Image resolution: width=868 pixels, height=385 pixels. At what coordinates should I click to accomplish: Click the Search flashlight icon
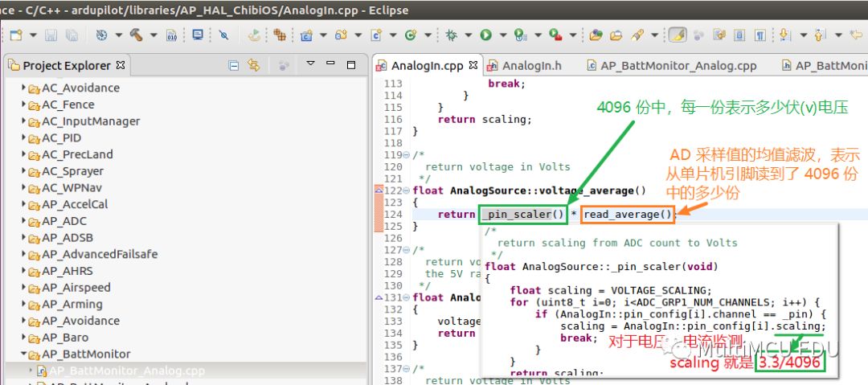point(637,35)
